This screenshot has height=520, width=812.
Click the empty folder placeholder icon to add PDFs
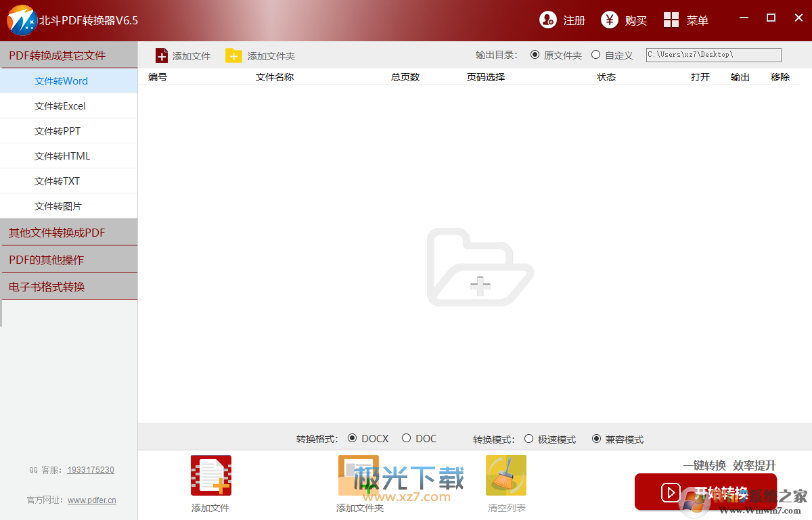[480, 266]
